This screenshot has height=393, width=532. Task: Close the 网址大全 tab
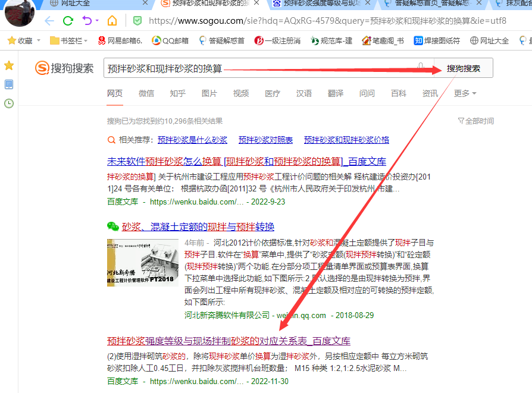(145, 3)
